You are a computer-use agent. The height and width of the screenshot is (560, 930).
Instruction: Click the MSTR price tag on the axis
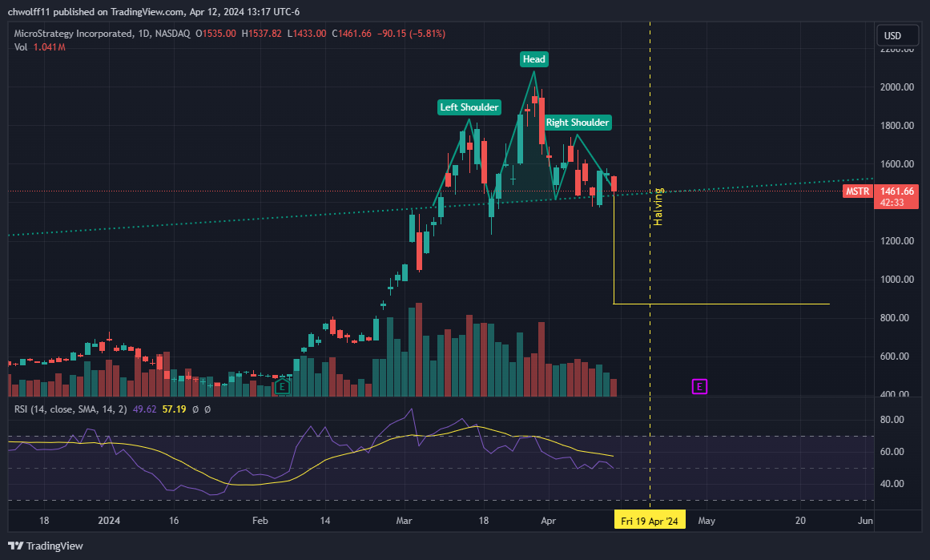[x=858, y=191]
